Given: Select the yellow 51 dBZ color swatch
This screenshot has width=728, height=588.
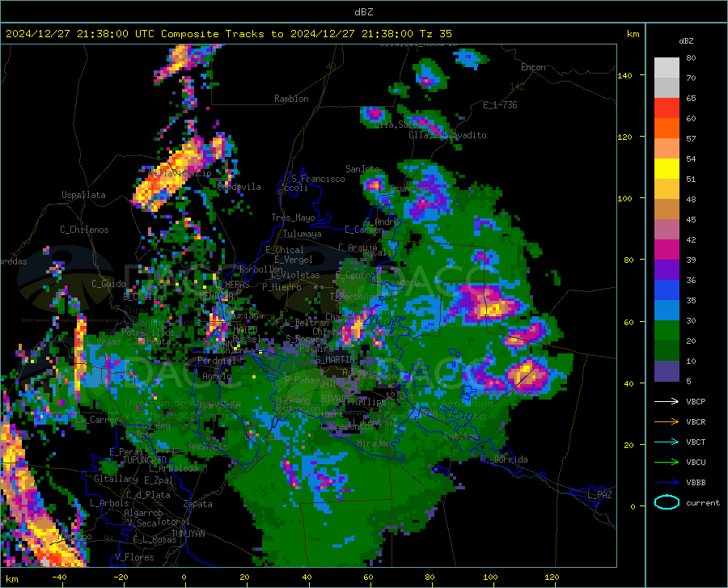Looking at the screenshot, I should [667, 169].
